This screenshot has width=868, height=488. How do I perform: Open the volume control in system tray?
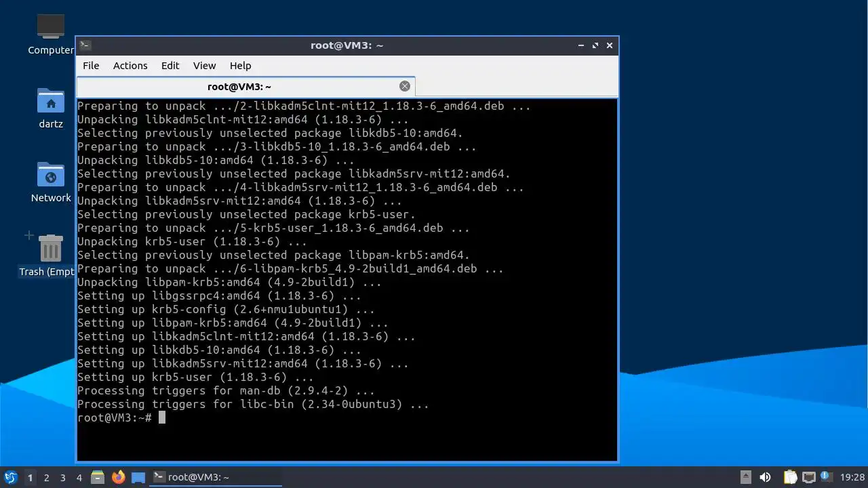click(x=765, y=478)
